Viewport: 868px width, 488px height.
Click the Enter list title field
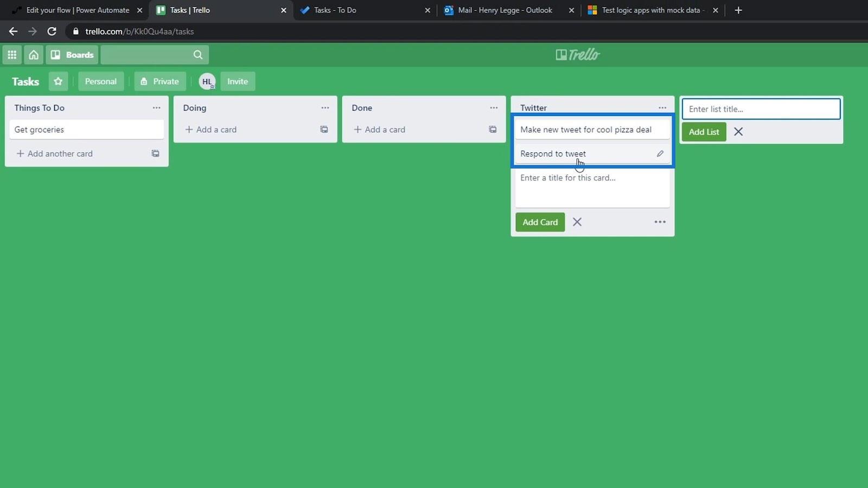pyautogui.click(x=761, y=109)
